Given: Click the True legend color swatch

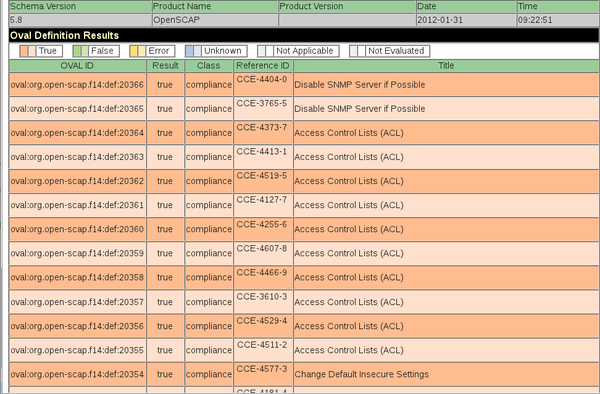Looking at the screenshot, I should [x=28, y=51].
